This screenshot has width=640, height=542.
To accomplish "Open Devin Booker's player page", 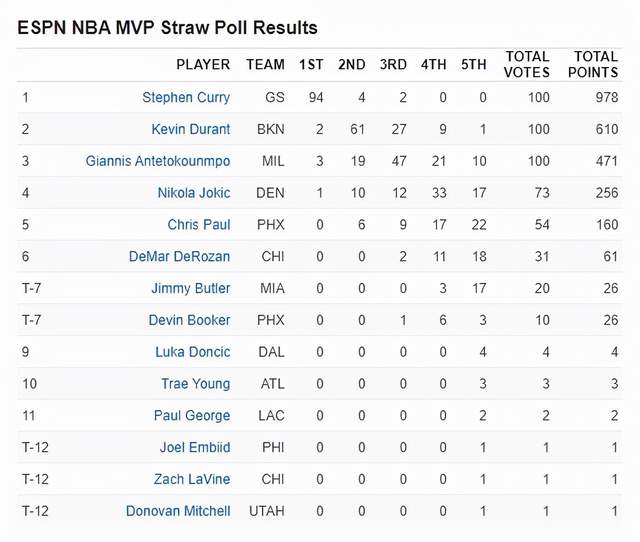I will click(188, 320).
